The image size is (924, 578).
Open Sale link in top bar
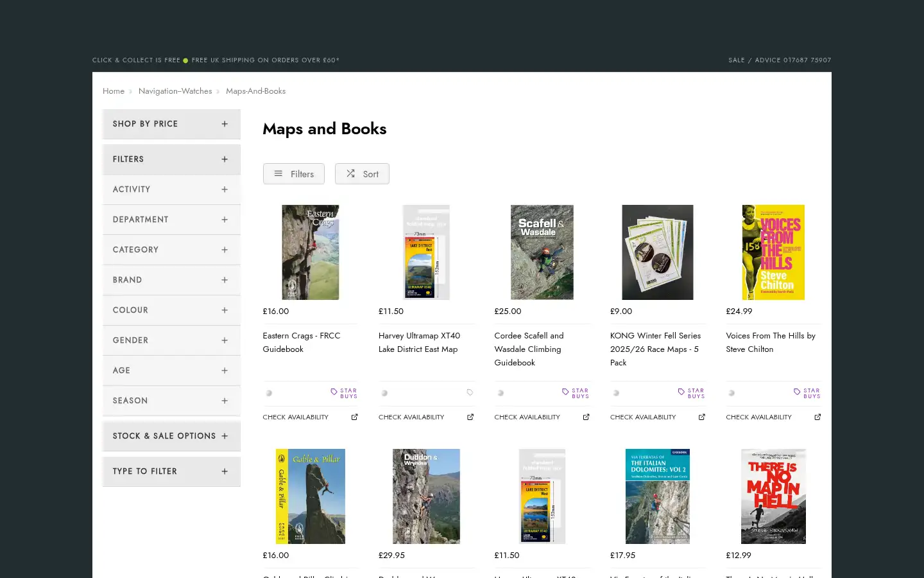pyautogui.click(x=737, y=60)
